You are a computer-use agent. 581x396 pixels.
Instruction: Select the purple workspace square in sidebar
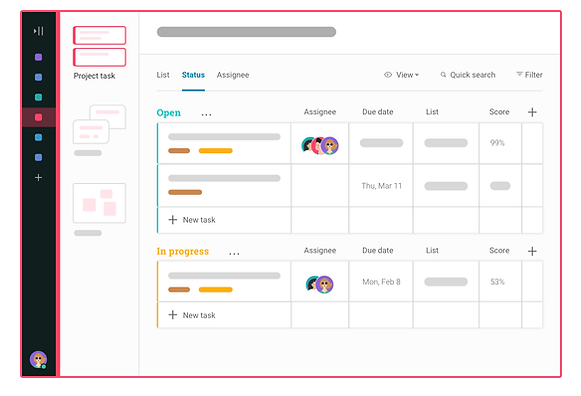(x=39, y=57)
